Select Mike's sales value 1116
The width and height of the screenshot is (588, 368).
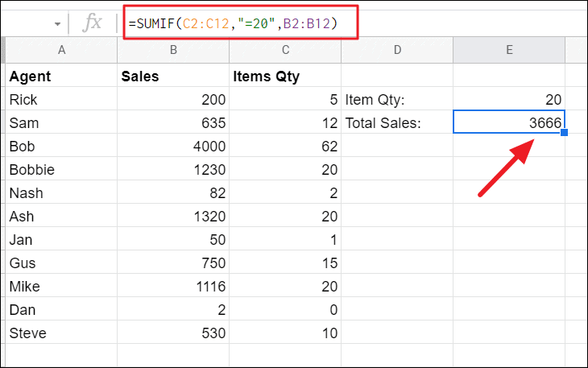click(172, 286)
